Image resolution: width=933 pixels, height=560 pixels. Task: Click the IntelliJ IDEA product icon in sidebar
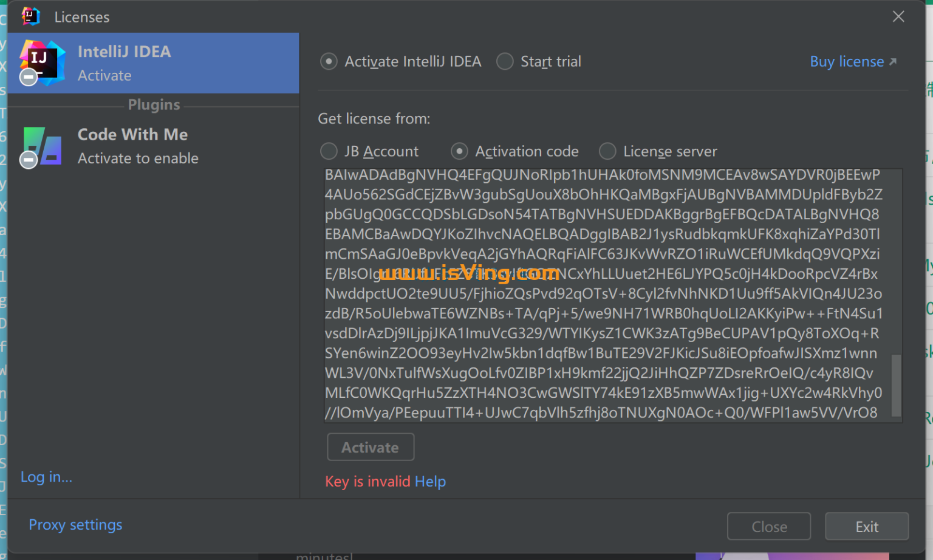41,63
